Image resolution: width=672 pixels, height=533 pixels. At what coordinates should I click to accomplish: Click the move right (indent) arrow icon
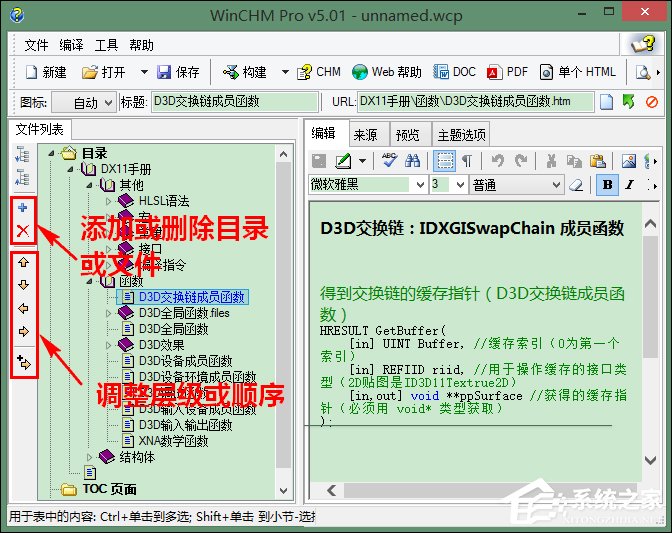click(24, 331)
